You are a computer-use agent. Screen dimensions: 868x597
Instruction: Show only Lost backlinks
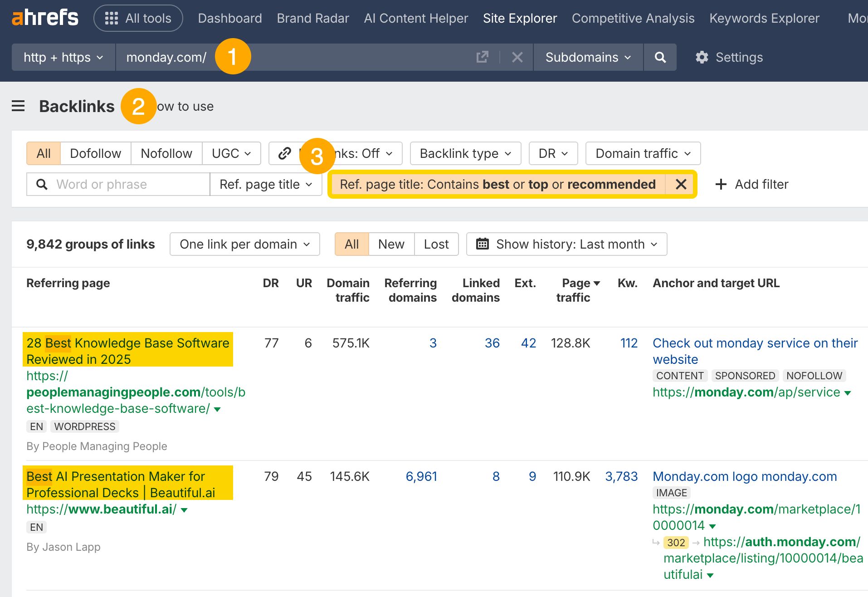pyautogui.click(x=436, y=244)
